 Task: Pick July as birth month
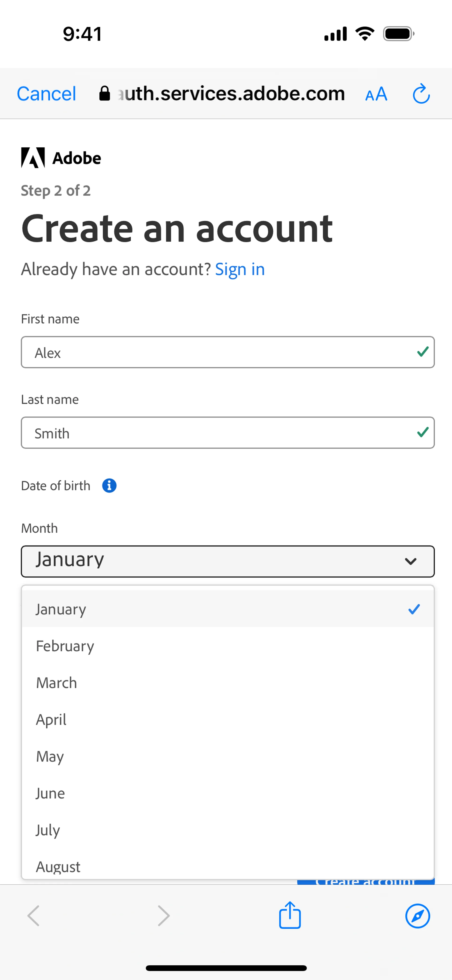coord(48,830)
